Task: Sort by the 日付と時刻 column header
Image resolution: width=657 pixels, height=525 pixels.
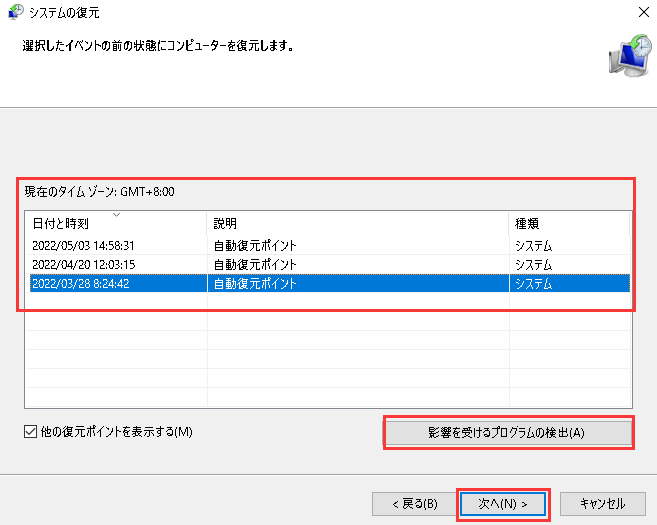Action: (116, 223)
